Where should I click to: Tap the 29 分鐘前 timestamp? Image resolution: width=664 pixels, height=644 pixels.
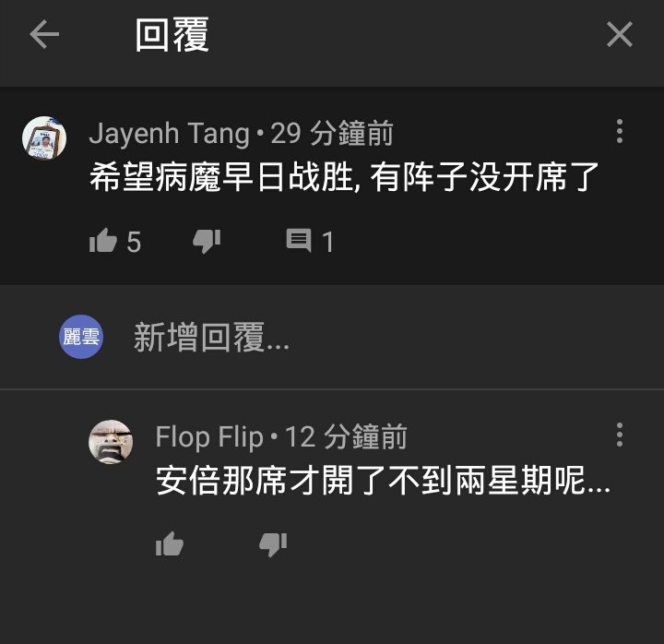(x=332, y=134)
